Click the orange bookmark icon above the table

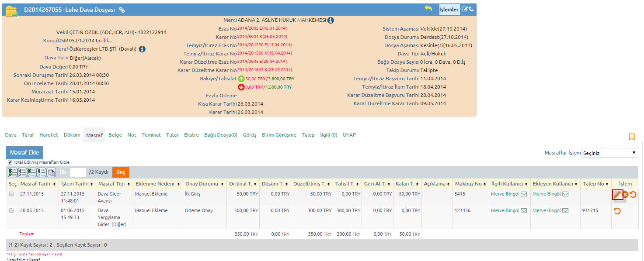(x=632, y=137)
